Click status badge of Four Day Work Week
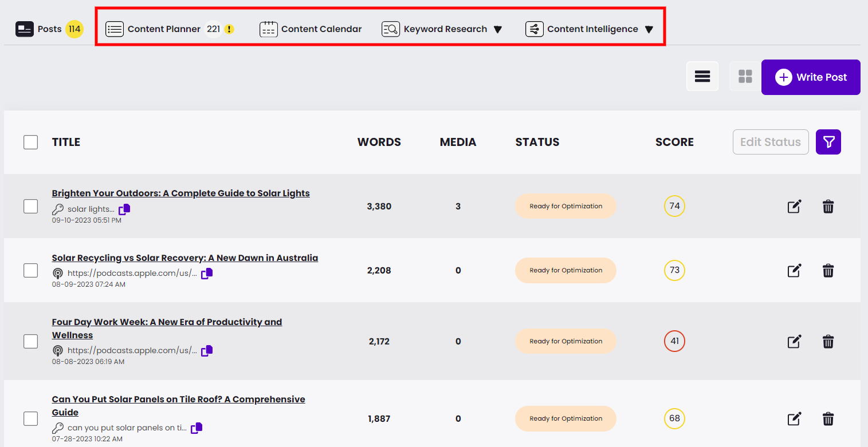The height and width of the screenshot is (447, 868). click(565, 341)
